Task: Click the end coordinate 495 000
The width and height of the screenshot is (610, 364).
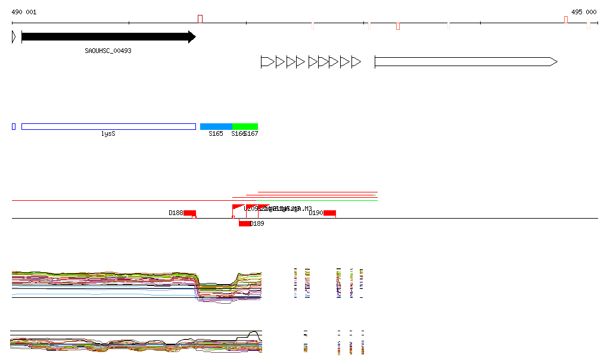Action: click(x=584, y=12)
